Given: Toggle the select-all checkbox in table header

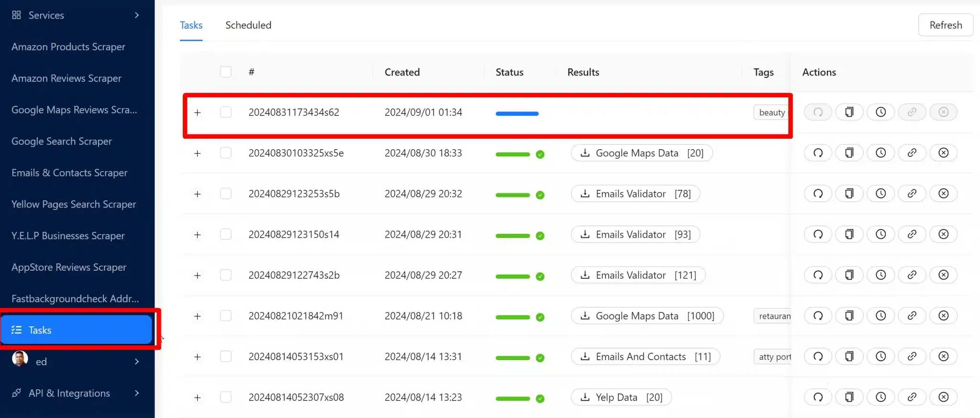Looking at the screenshot, I should pyautogui.click(x=225, y=72).
